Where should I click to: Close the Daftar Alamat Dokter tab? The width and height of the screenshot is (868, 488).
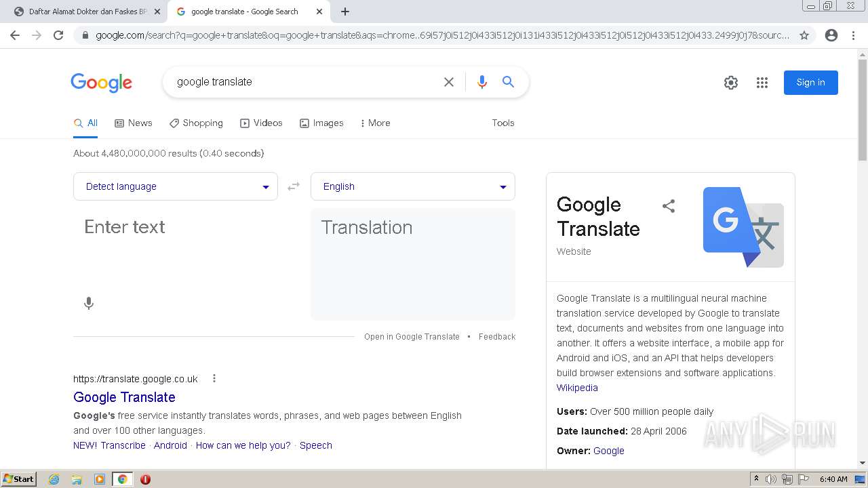coord(157,12)
